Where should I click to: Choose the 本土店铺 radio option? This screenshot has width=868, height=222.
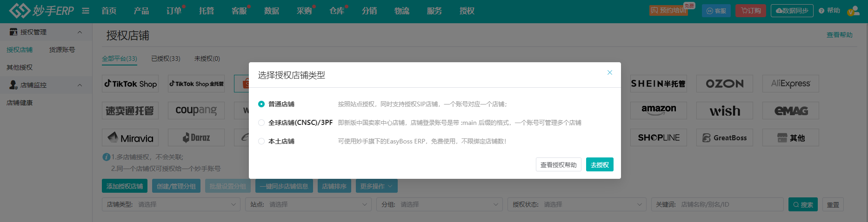tap(261, 141)
